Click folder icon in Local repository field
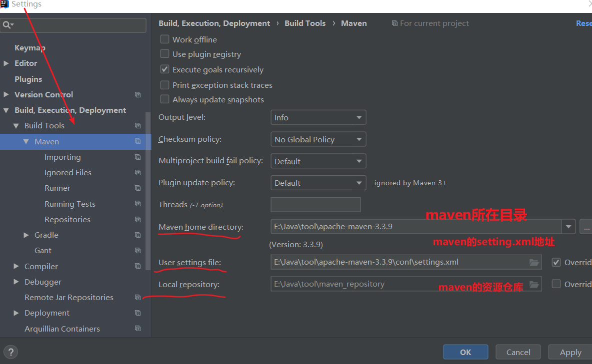Image resolution: width=592 pixels, height=364 pixels. 534,284
